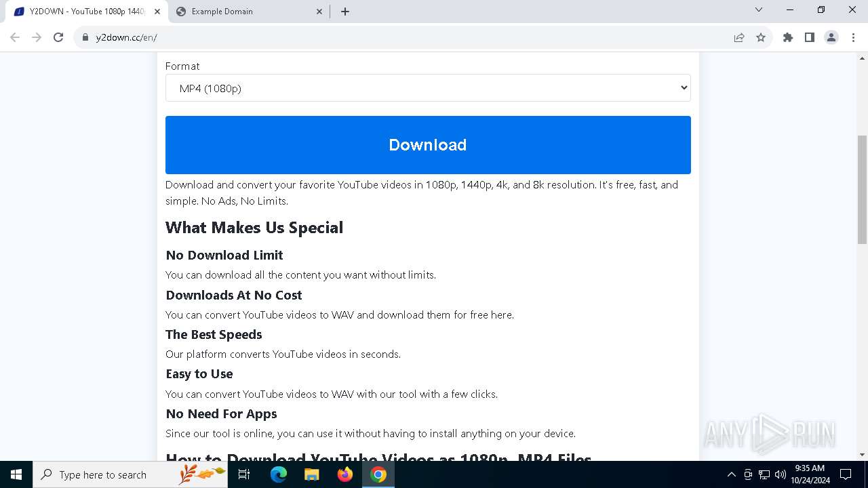Toggle the browser side panel icon
Viewport: 868px width, 488px height.
(810, 38)
